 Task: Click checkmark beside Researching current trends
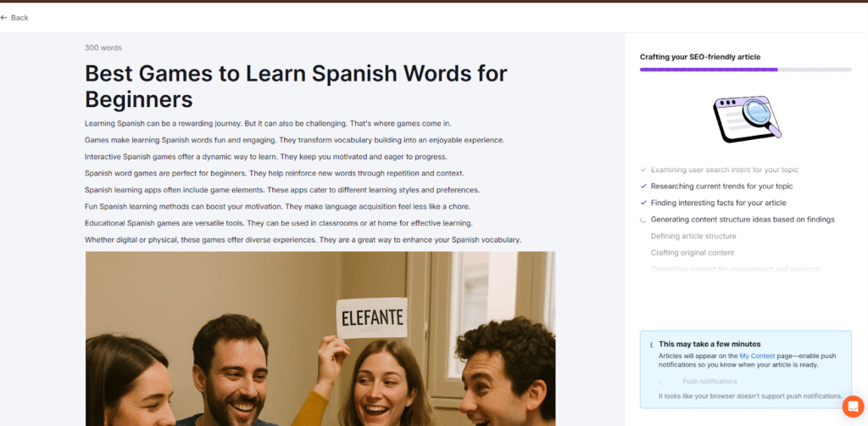(x=643, y=186)
